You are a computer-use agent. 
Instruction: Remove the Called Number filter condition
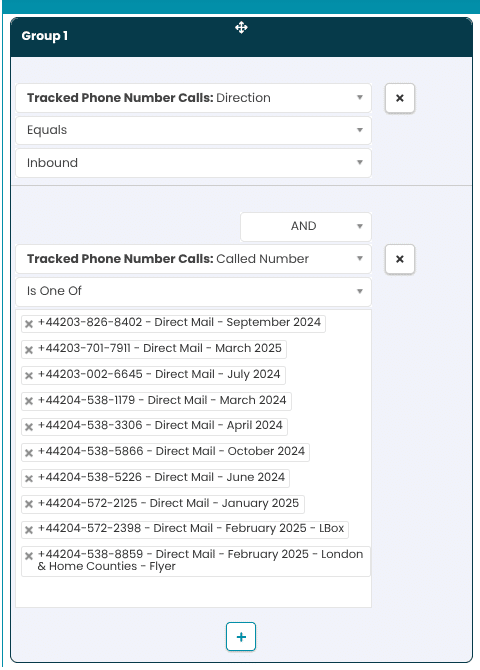[400, 259]
